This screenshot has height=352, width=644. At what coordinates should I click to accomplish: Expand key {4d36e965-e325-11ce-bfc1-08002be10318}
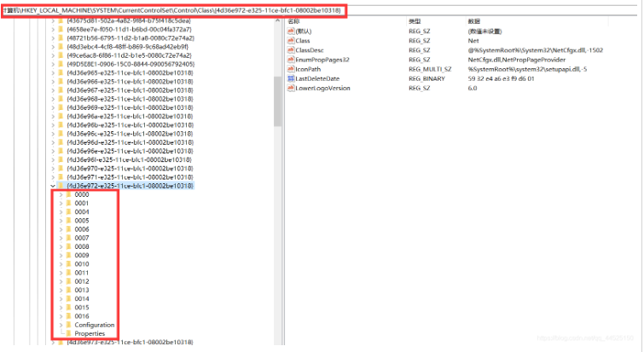coord(53,72)
